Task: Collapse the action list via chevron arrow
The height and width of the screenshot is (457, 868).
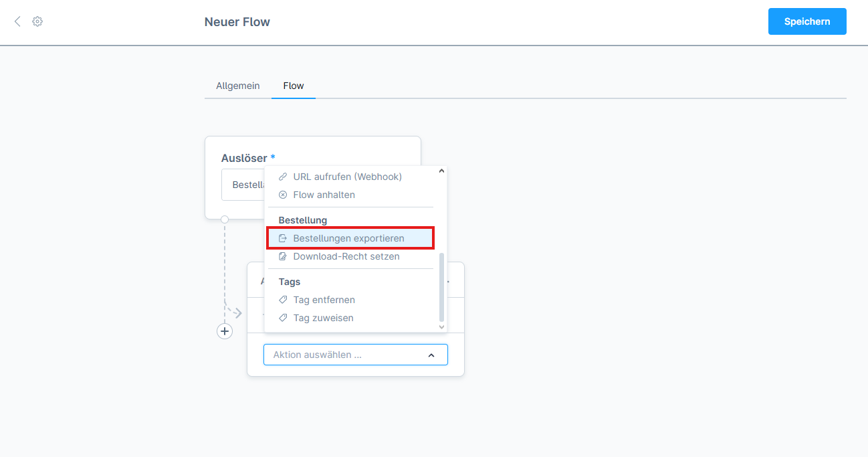Action: click(x=431, y=355)
